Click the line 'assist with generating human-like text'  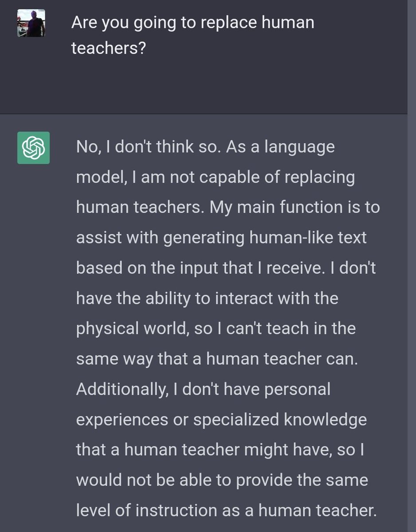tap(221, 238)
